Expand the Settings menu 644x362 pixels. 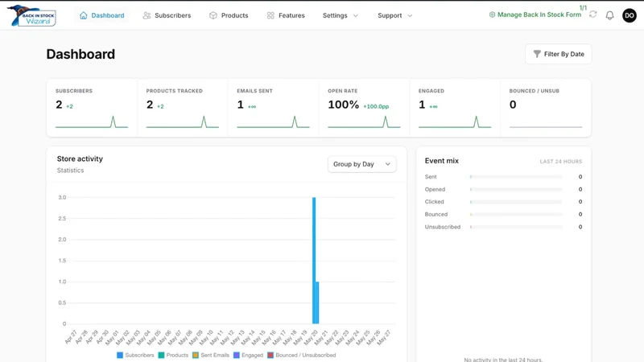click(x=340, y=15)
